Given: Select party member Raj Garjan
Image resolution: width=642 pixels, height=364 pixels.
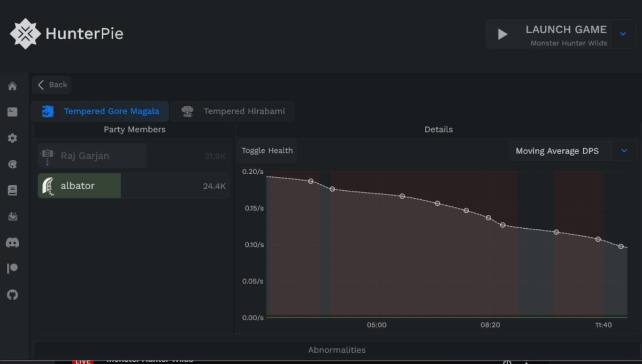Looking at the screenshot, I should click(x=134, y=156).
